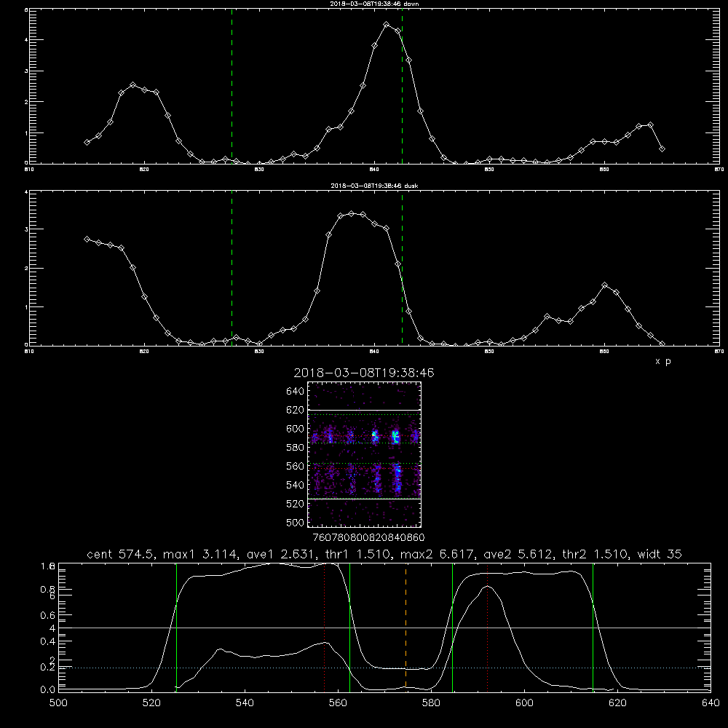Click the first diamond marker at the left end of the dusk curve
The width and height of the screenshot is (728, 728).
tap(87, 239)
